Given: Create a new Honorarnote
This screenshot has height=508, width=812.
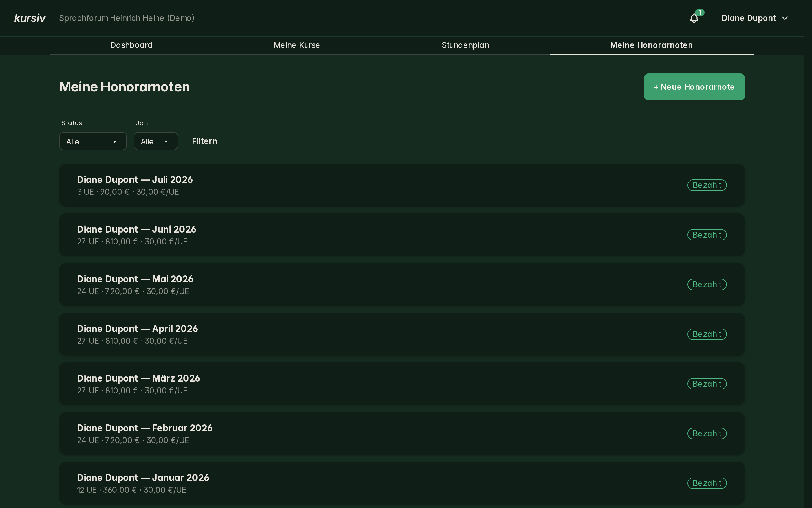Looking at the screenshot, I should pos(694,87).
